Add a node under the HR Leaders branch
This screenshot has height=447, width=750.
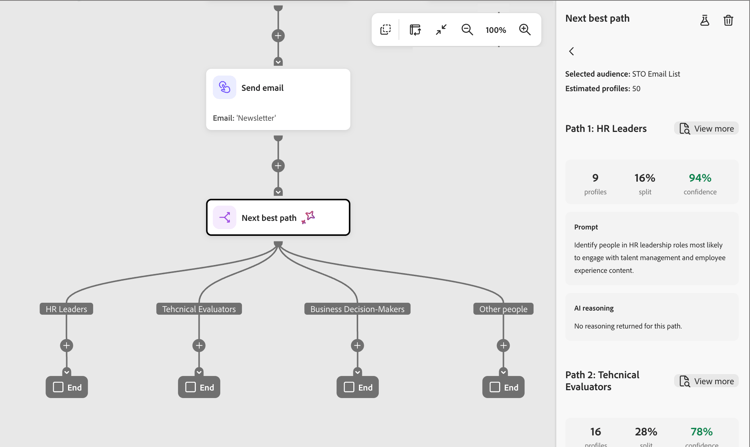[x=66, y=345]
